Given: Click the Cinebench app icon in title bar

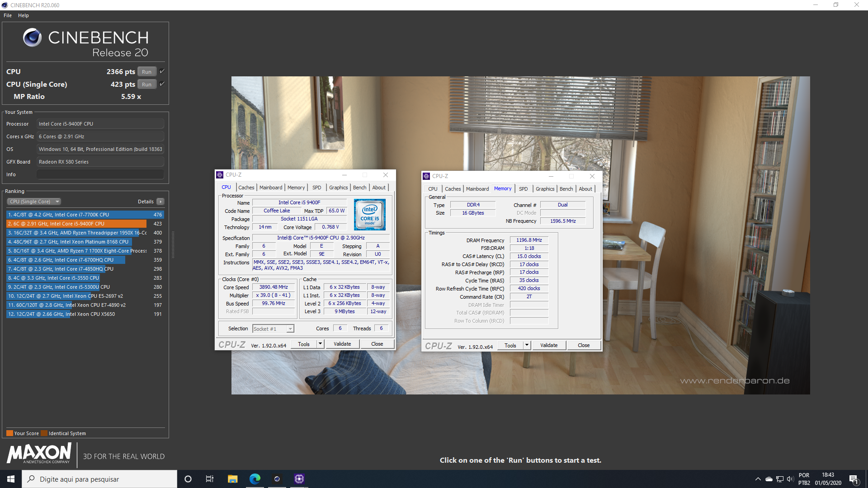Looking at the screenshot, I should (5, 5).
